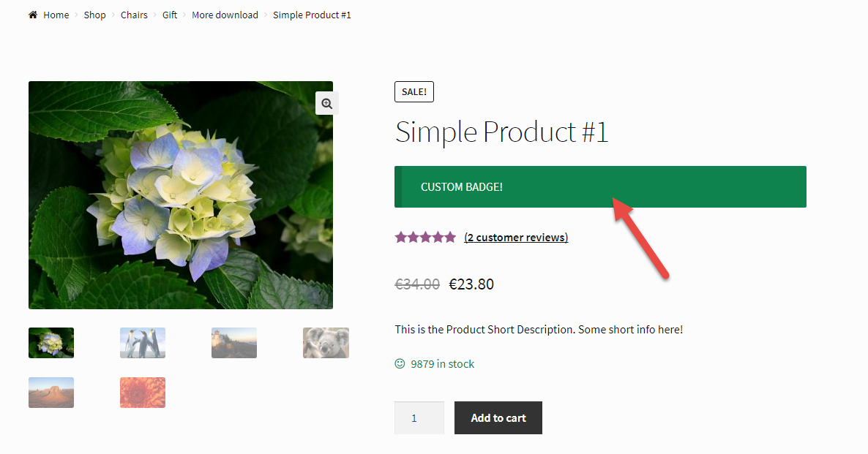
Task: Click the home icon in breadcrumb
Action: tap(32, 15)
